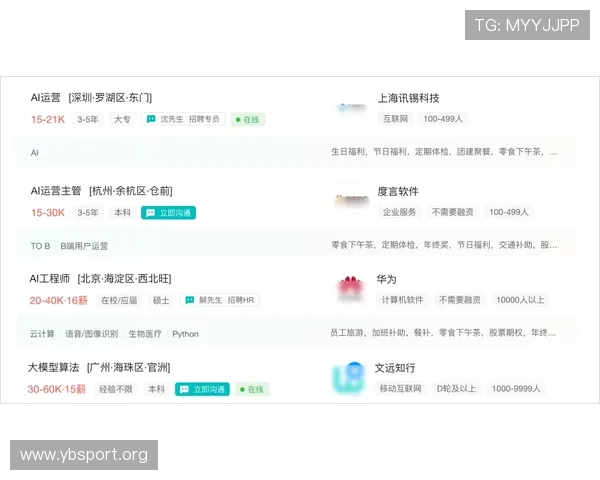The image size is (600, 480).
Task: Click the D轮及以上 funding tag
Action: pyautogui.click(x=456, y=389)
